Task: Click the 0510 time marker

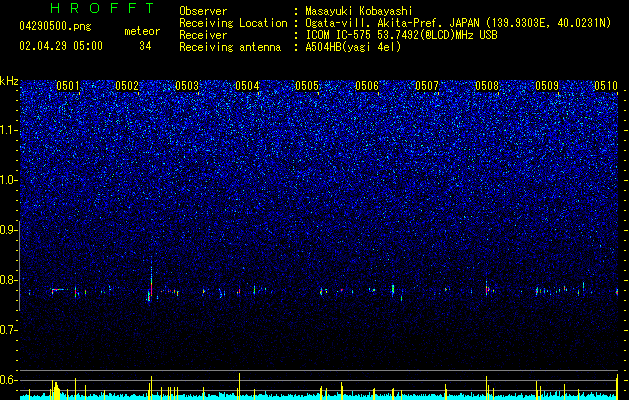Action: [x=606, y=86]
